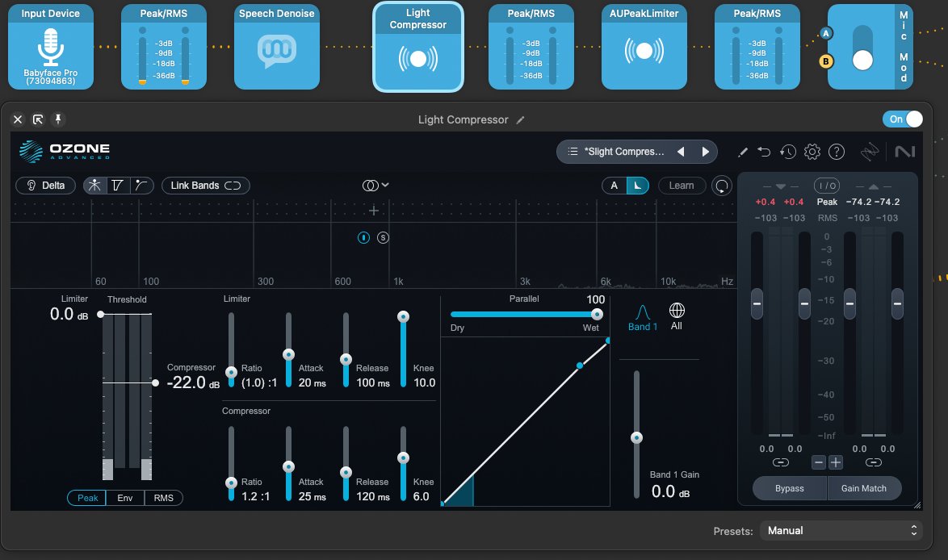Open the Presets Manual dropdown
This screenshot has width=948, height=560.
[x=841, y=530]
